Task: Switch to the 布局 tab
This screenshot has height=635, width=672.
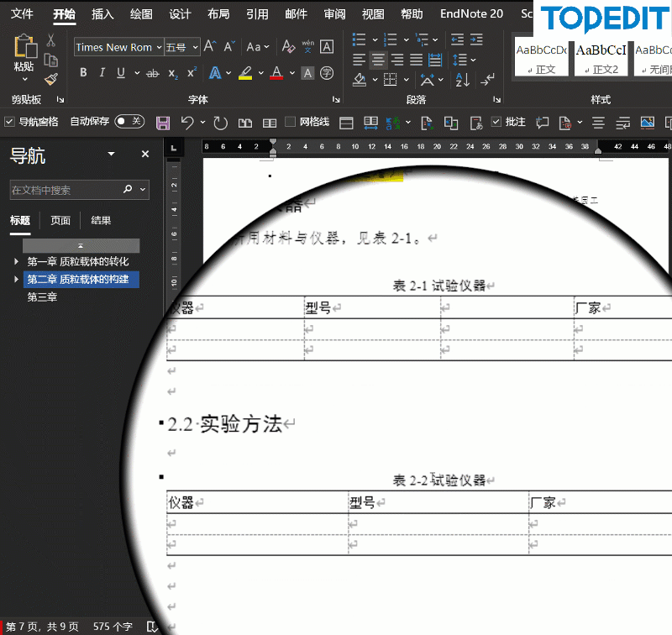Action: [218, 13]
